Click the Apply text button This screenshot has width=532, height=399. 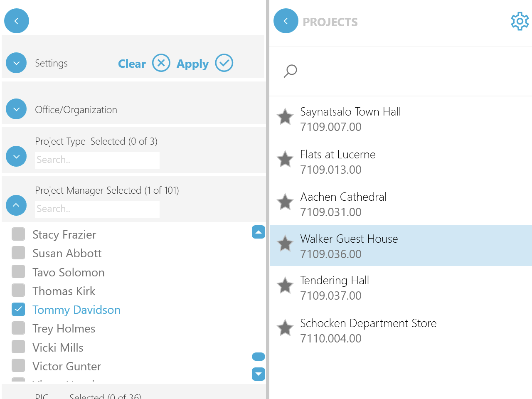pos(192,64)
